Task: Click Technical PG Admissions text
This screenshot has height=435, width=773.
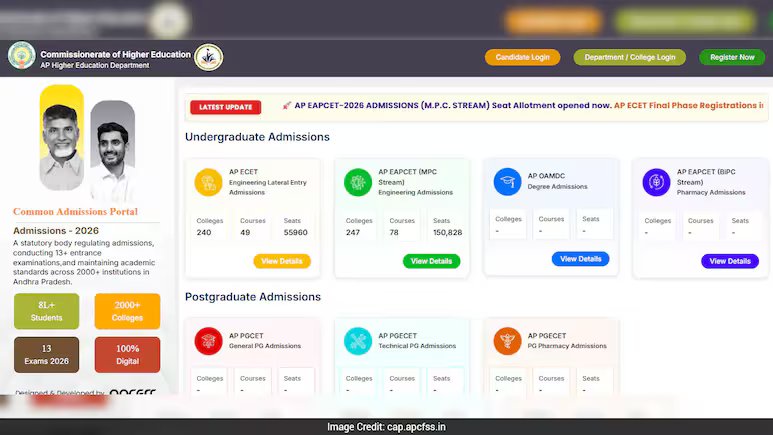Action: tap(417, 346)
